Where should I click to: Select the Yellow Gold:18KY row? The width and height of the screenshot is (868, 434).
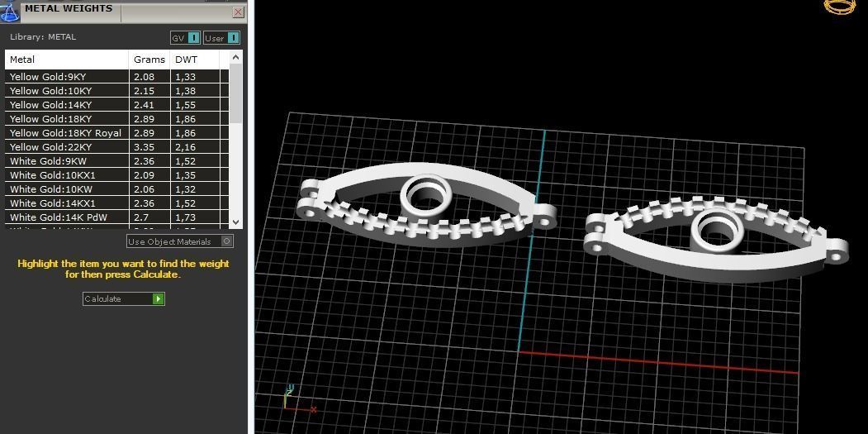[x=116, y=118]
